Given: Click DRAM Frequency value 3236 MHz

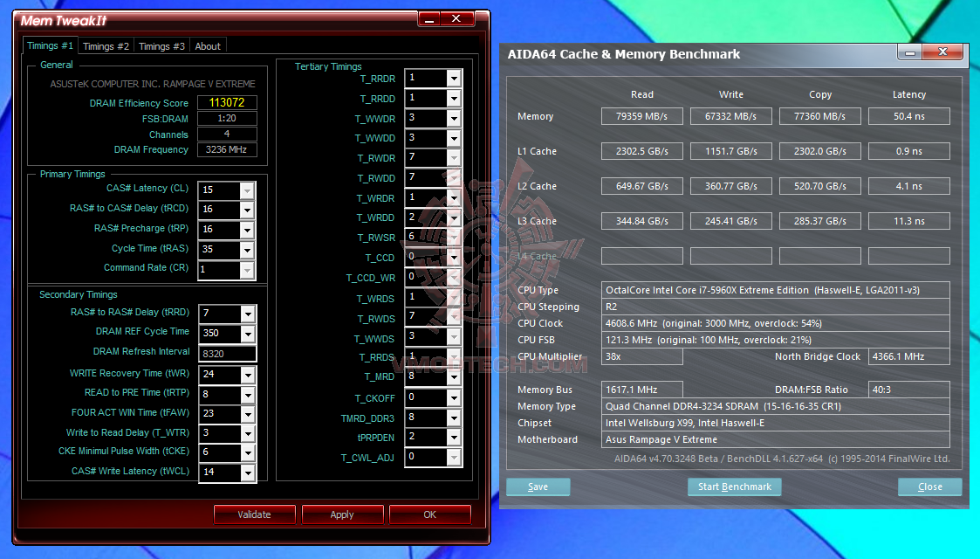Looking at the screenshot, I should click(227, 149).
